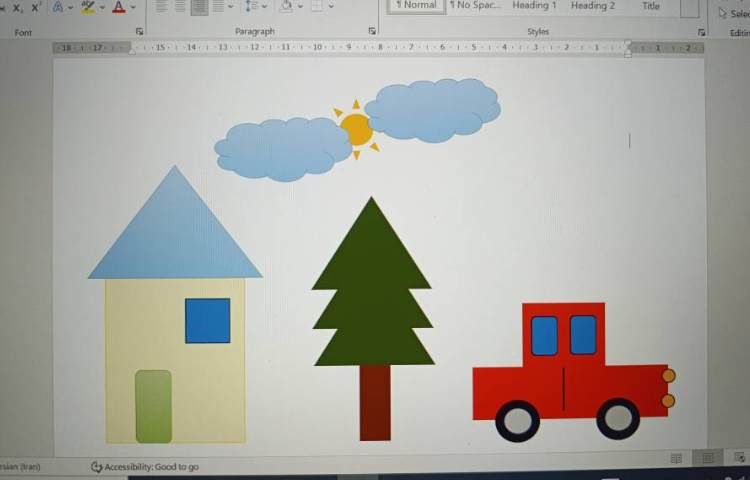Apply the Title style
Viewport: 750px width, 480px height.
tap(651, 6)
